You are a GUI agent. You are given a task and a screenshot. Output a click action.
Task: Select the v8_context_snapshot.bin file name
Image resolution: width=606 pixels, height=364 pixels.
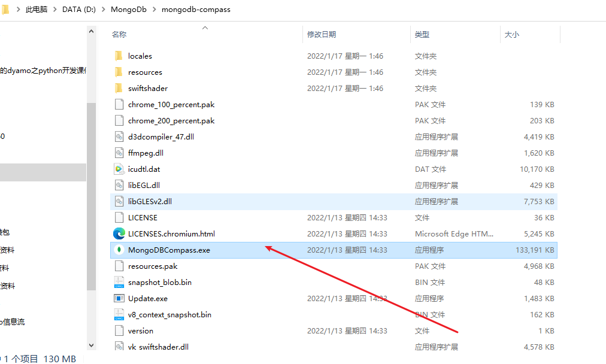[x=169, y=315]
